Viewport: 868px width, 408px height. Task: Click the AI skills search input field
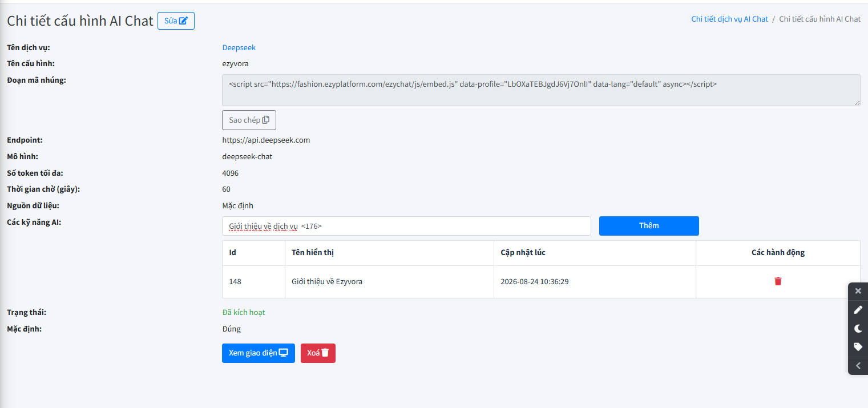pyautogui.click(x=406, y=226)
